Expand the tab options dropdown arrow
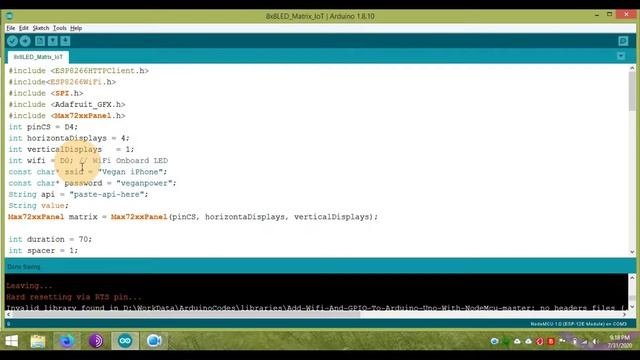 pyautogui.click(x=621, y=56)
